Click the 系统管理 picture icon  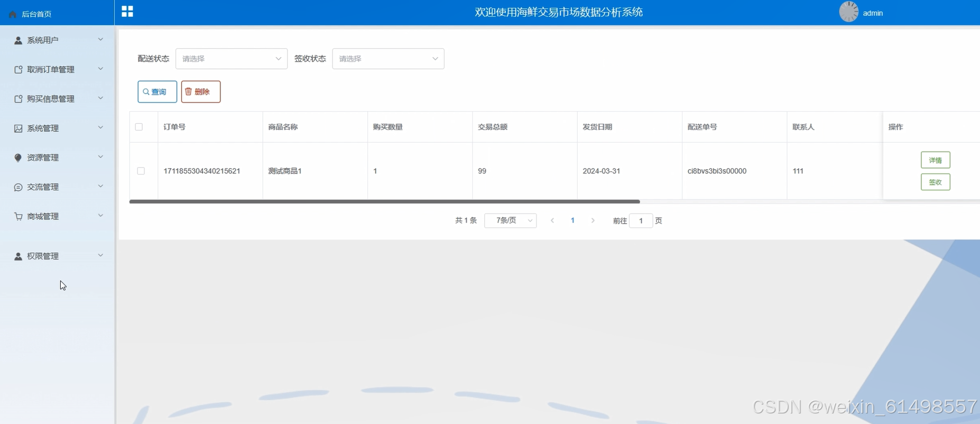[x=18, y=128]
